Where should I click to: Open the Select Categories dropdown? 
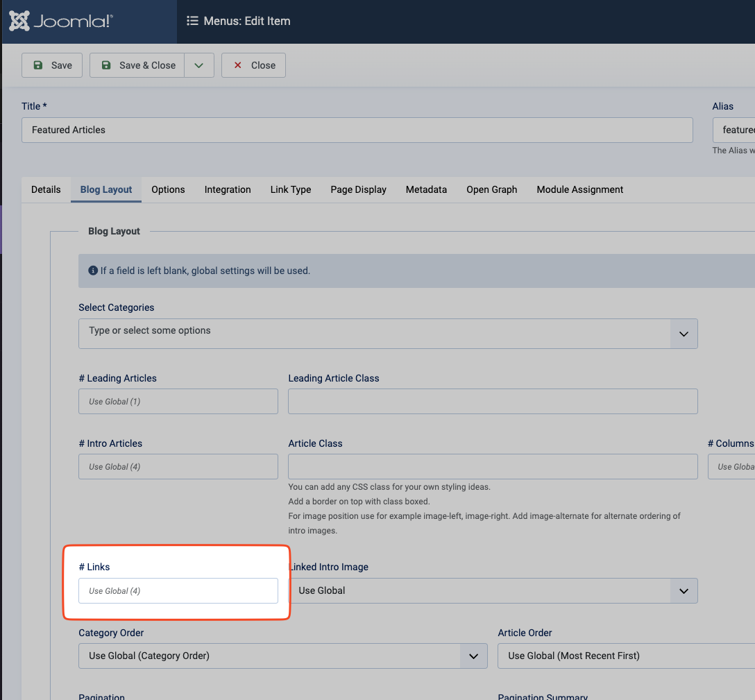388,334
